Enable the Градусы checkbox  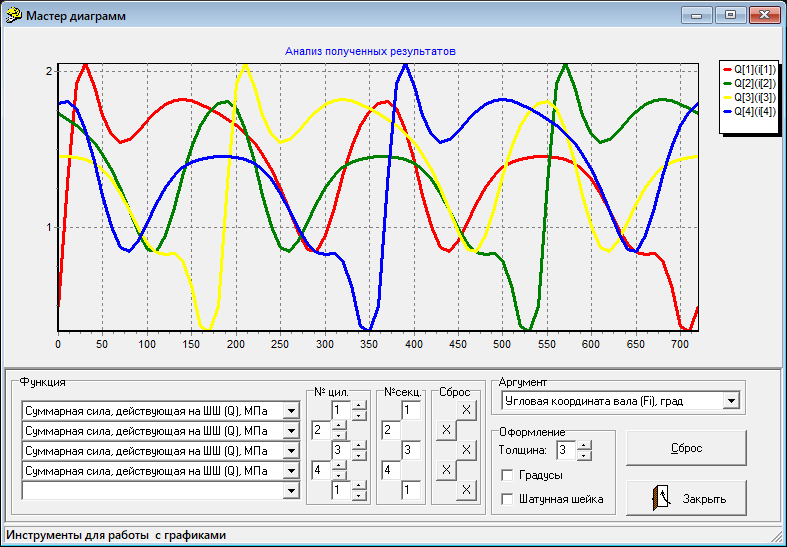(507, 475)
